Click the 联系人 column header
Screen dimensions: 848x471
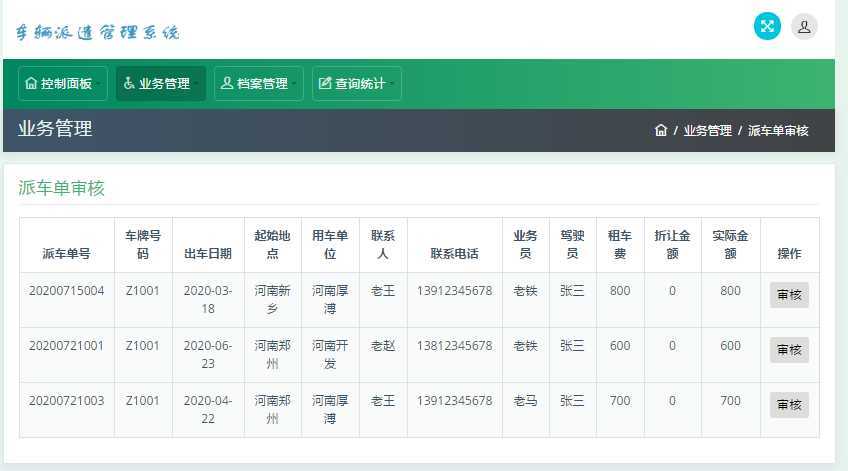point(383,244)
